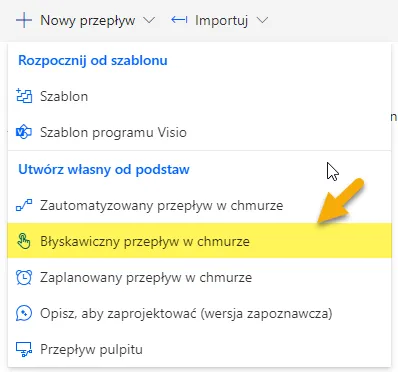Open Opisz, aby zaprojektować (wersja zapoznawcza)
398x372 pixels.
tap(199, 313)
